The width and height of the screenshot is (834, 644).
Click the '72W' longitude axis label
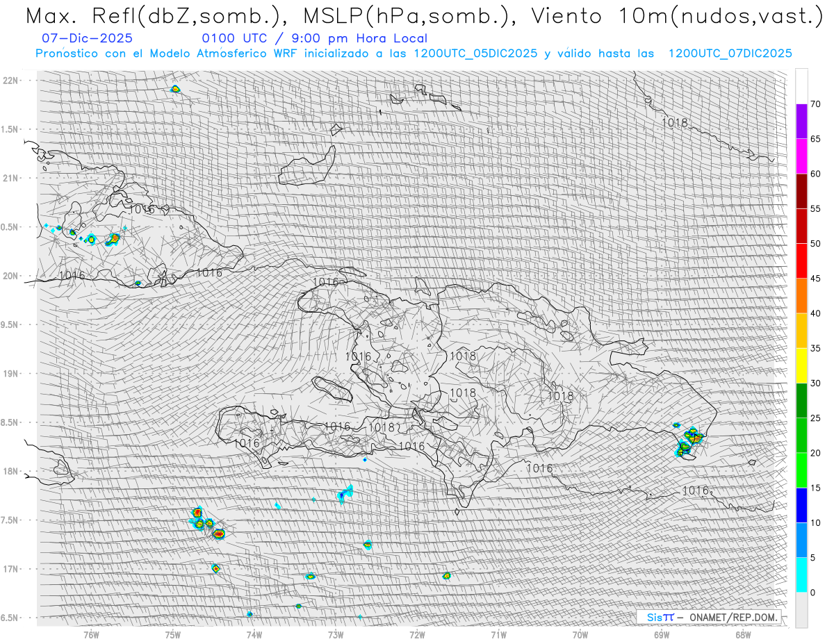pos(417,634)
